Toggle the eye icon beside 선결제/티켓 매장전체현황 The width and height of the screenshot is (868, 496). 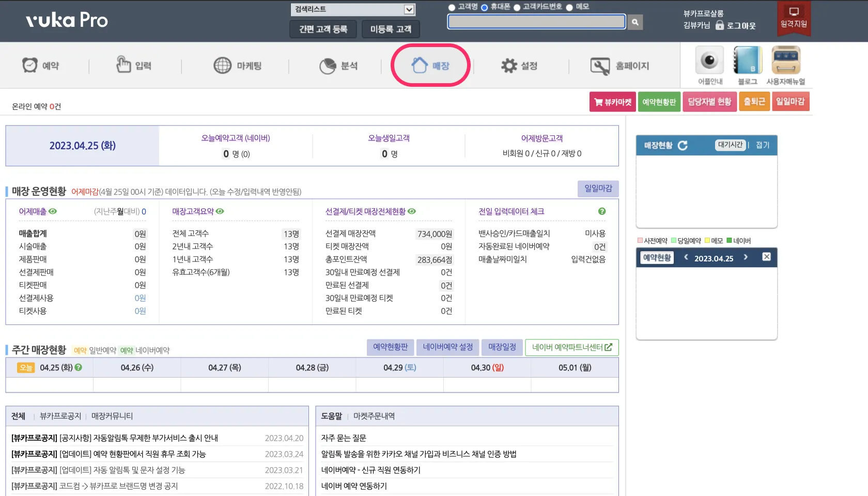tap(412, 211)
